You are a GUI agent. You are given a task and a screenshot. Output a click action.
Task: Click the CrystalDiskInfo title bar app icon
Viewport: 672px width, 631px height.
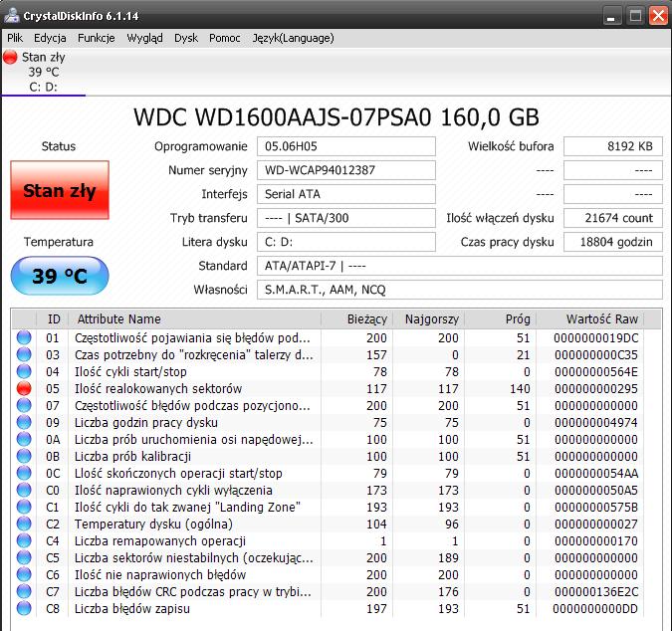point(11,15)
